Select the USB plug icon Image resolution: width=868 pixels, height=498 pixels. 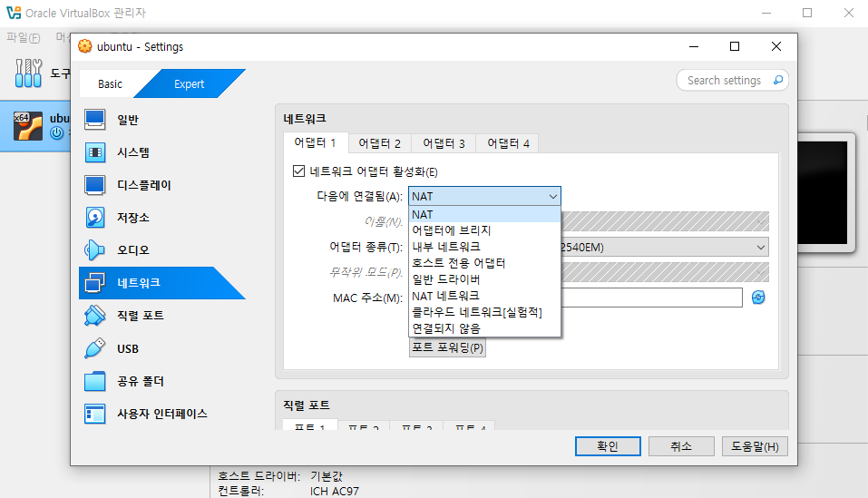pyautogui.click(x=94, y=348)
